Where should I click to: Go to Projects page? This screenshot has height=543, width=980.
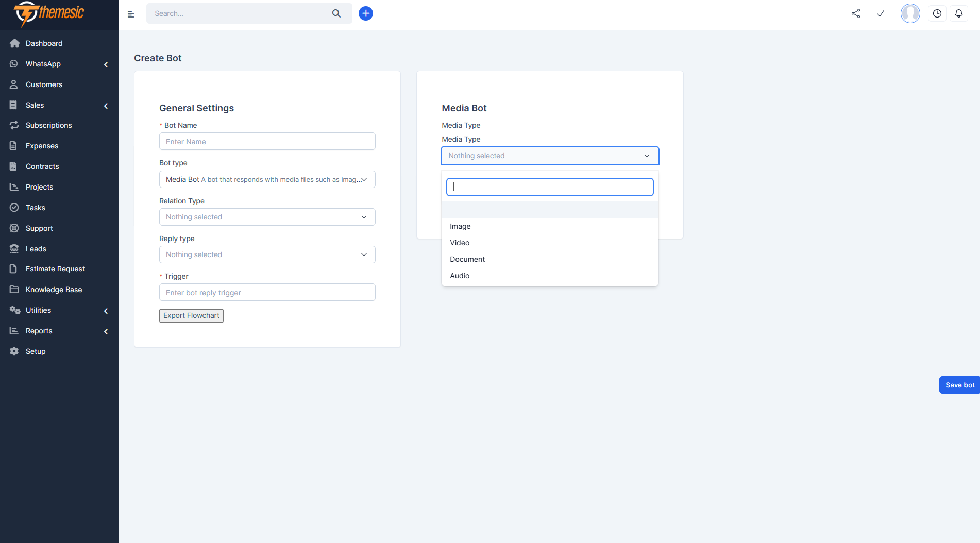point(39,187)
